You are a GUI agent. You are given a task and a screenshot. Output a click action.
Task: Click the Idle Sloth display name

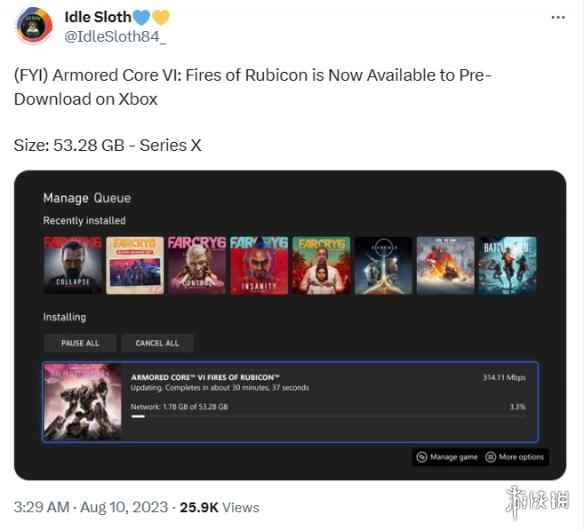click(x=98, y=17)
